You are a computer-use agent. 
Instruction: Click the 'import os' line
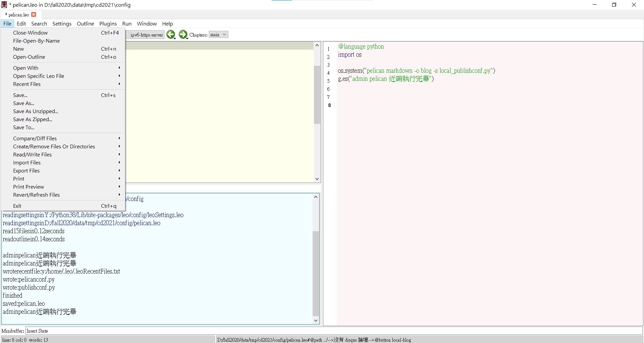click(350, 54)
